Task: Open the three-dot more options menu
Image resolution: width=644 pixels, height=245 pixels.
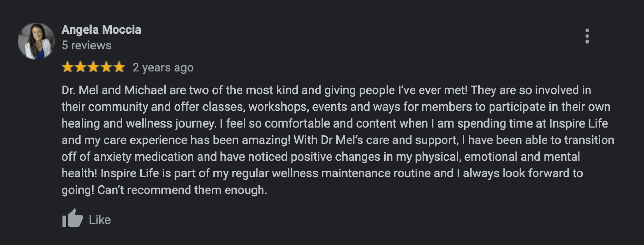Action: 587,36
